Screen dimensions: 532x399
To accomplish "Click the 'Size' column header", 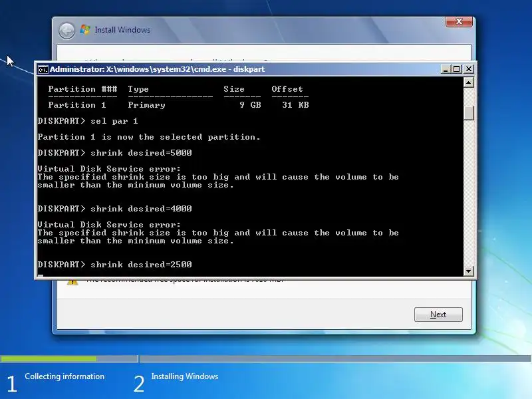I will 234,89.
